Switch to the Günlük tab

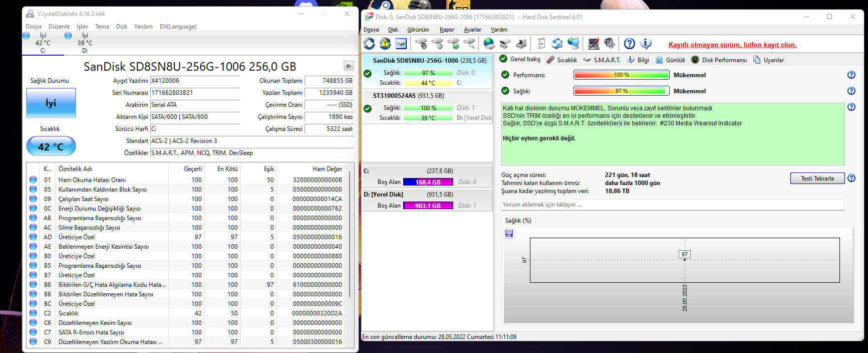pos(670,60)
